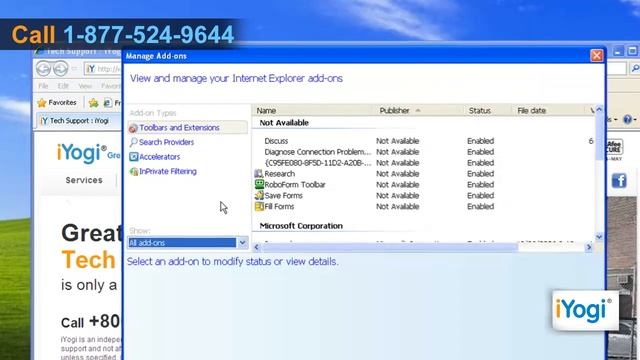Click the Research add-on icon
This screenshot has height=360, width=640.
(x=259, y=173)
